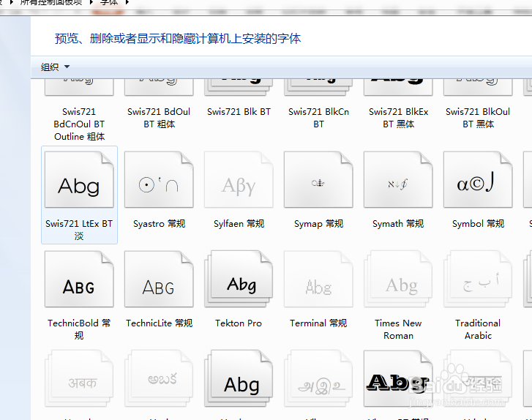Click the Swis721 BdOul BT 粗体 label

(159, 118)
